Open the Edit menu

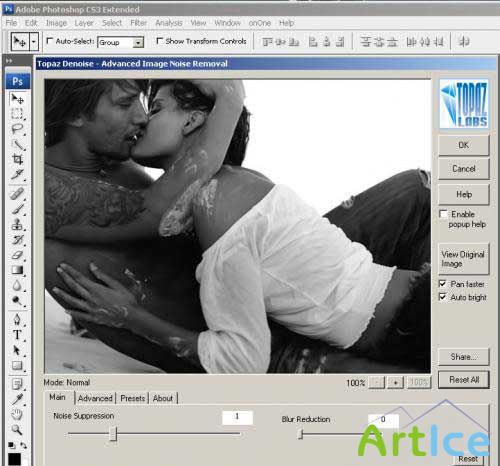pos(31,23)
